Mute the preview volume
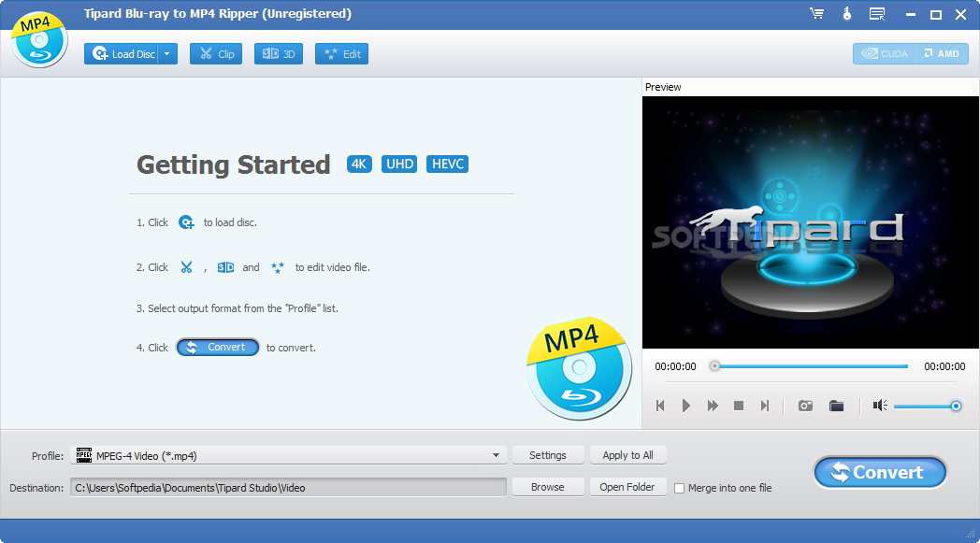Screen dimensions: 980x543 (880, 406)
